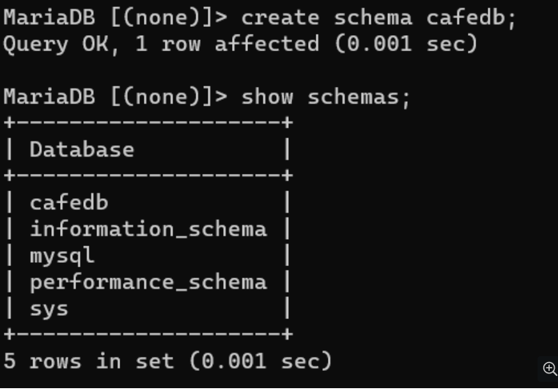Select the information_schema row
The height and width of the screenshot is (392, 558).
[x=148, y=228]
